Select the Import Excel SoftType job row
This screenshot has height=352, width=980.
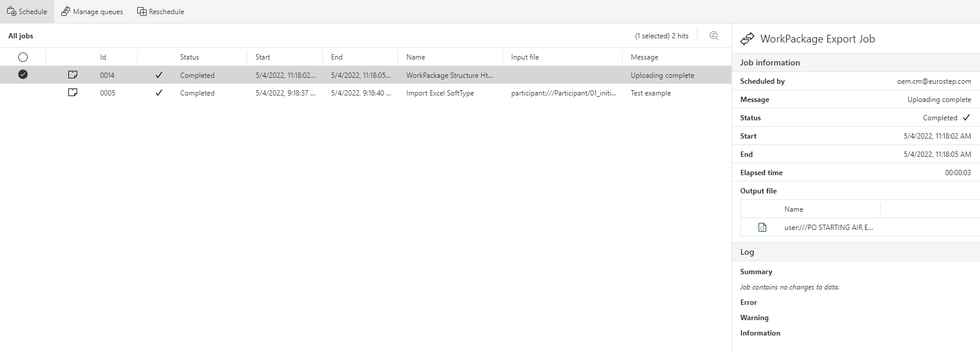click(439, 93)
